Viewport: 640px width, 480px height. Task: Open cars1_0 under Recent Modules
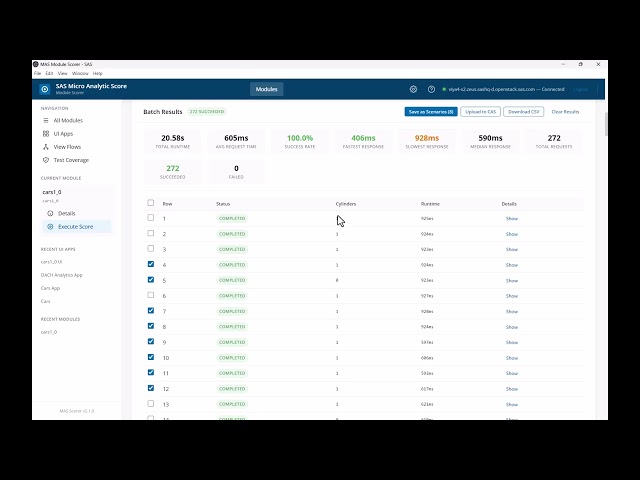click(49, 332)
